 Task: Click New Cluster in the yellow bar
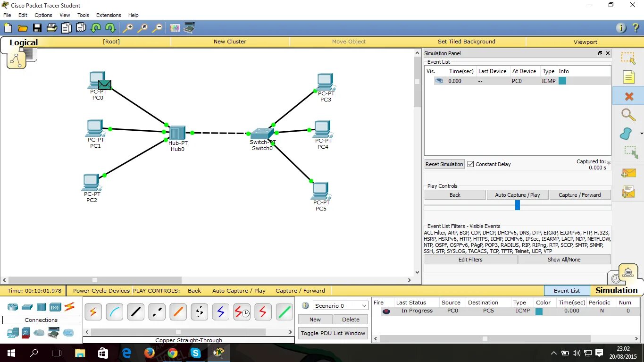click(230, 42)
